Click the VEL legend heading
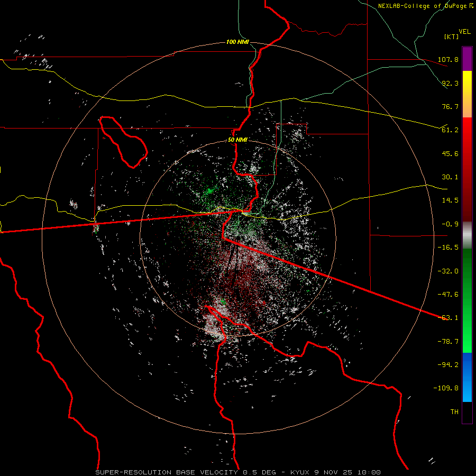This screenshot has width=476, height=476. pyautogui.click(x=464, y=32)
